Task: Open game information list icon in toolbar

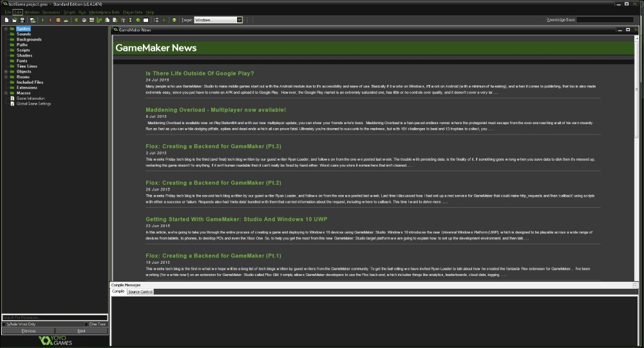Action: coord(156,20)
